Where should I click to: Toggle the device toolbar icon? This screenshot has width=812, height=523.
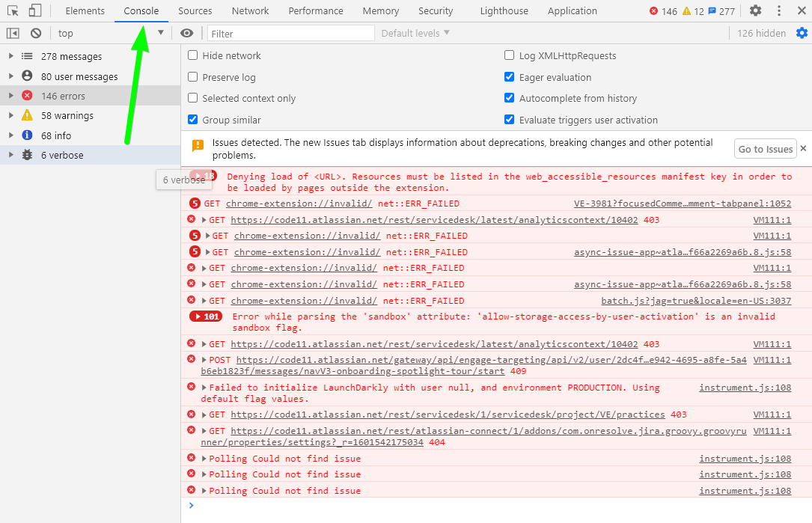34,10
